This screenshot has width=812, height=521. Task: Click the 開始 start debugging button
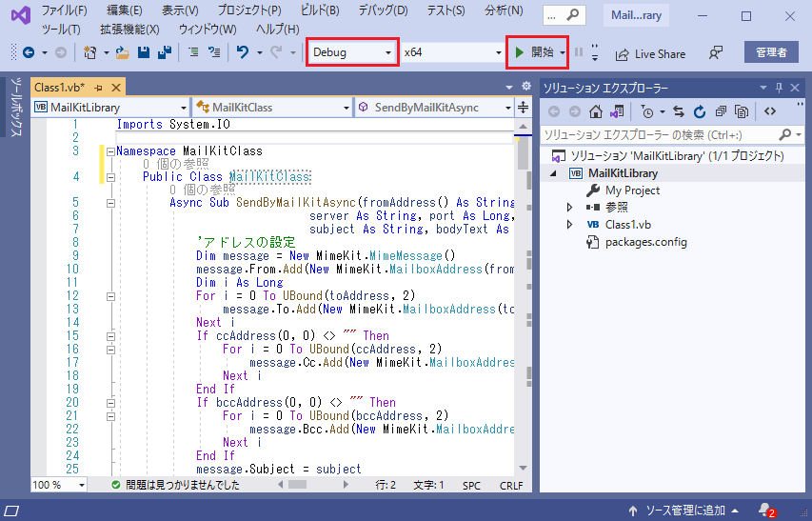click(534, 52)
